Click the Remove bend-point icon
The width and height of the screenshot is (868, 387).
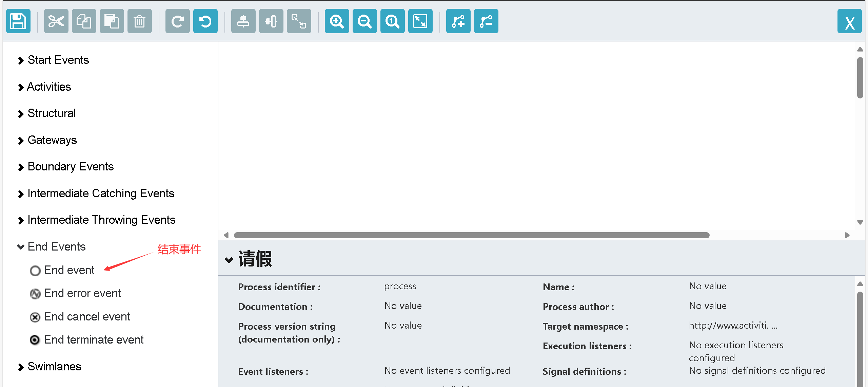[486, 21]
